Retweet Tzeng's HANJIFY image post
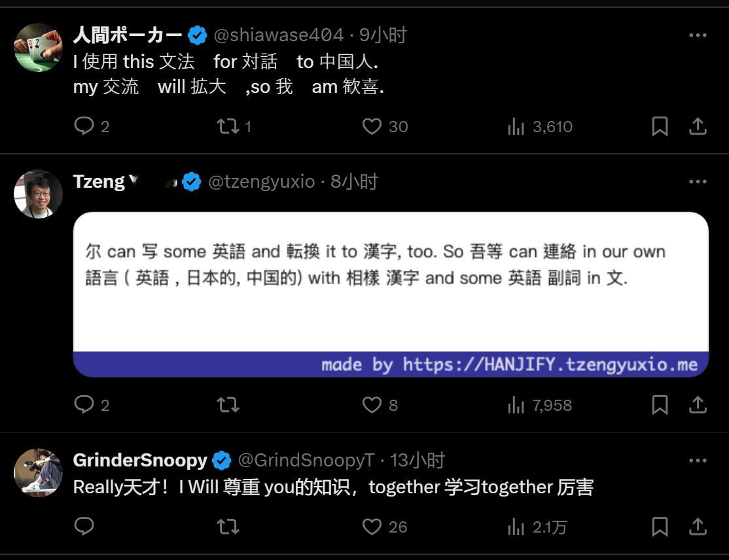 (228, 405)
